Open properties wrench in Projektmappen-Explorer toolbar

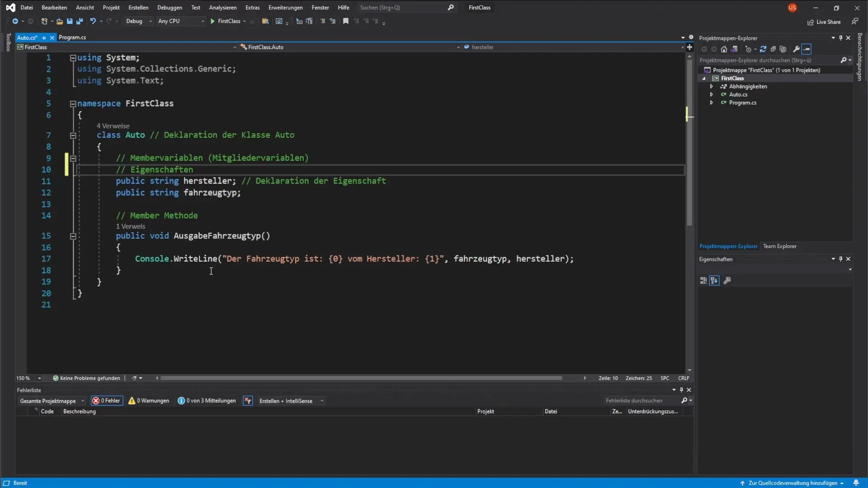[x=797, y=49]
